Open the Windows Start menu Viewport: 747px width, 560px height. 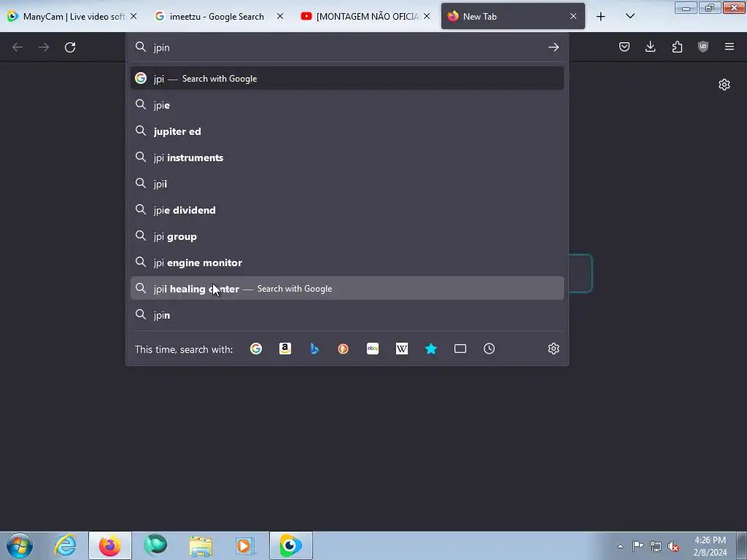20,545
